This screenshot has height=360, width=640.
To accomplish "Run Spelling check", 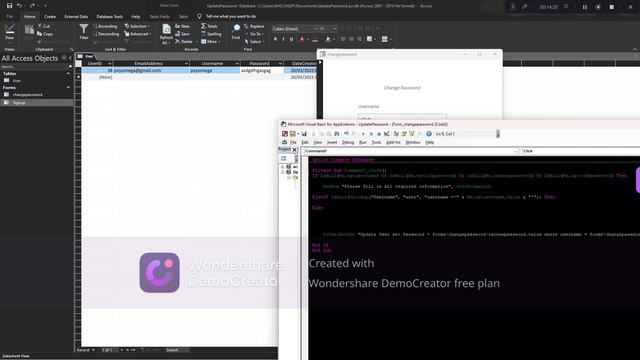I will [x=211, y=34].
